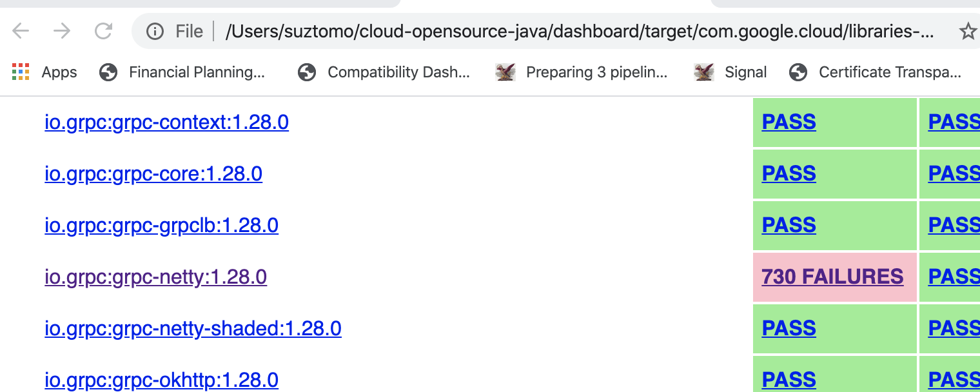Open io.grpc:grpc-grpclb:1.28.0 details
Screen dimensions: 980x392
tap(161, 225)
